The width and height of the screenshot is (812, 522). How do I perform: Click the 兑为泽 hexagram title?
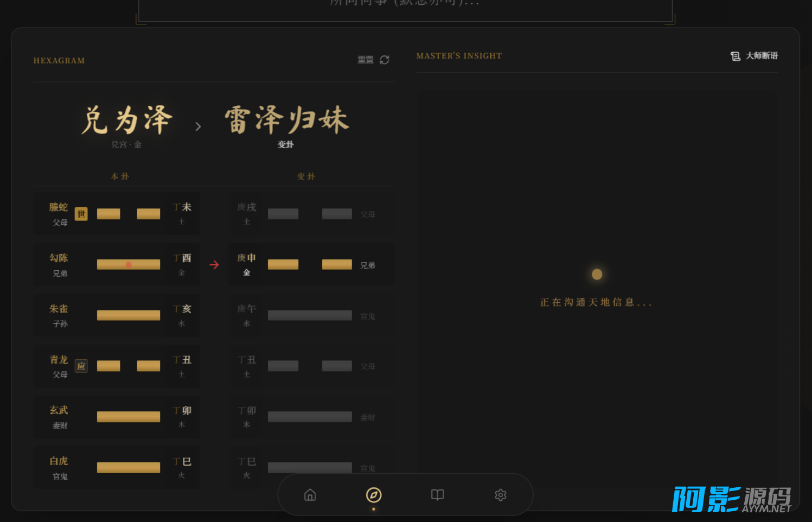point(126,120)
